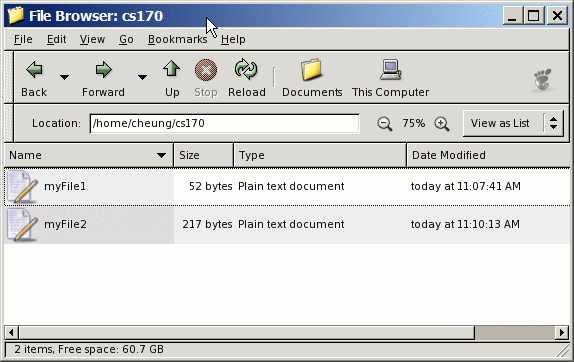The height and width of the screenshot is (362, 574).
Task: Click today at 11:07:41 AM date
Action: (x=465, y=186)
